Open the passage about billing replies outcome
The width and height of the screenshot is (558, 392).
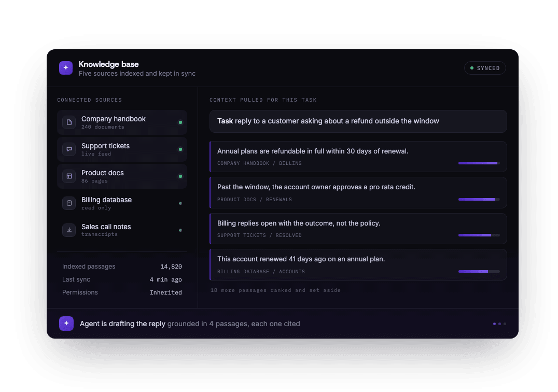point(358,229)
